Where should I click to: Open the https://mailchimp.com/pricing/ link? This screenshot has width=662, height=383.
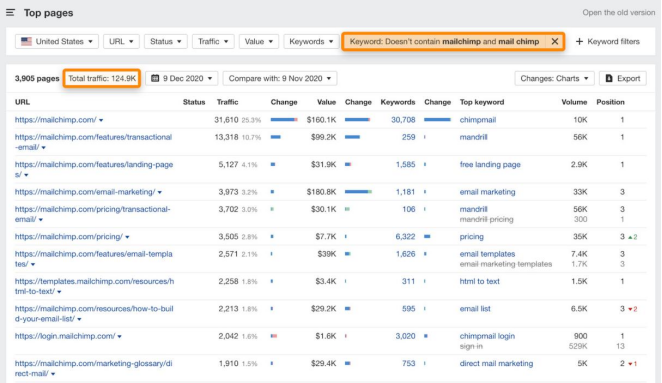click(x=69, y=236)
